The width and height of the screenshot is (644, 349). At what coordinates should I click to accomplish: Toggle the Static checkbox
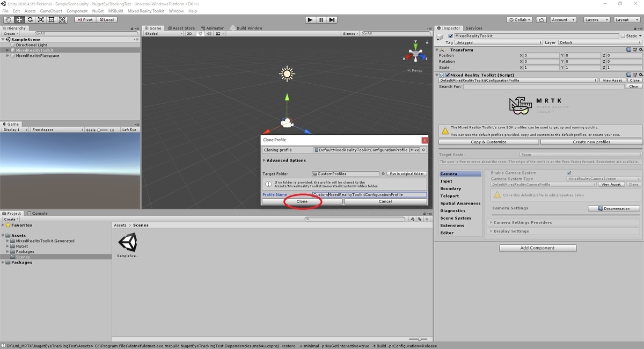[x=623, y=36]
